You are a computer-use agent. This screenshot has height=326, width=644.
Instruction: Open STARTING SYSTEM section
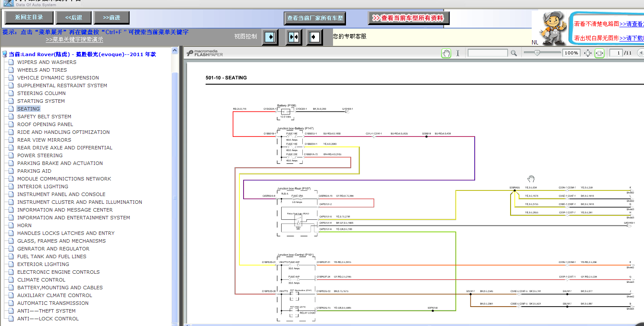tap(41, 101)
